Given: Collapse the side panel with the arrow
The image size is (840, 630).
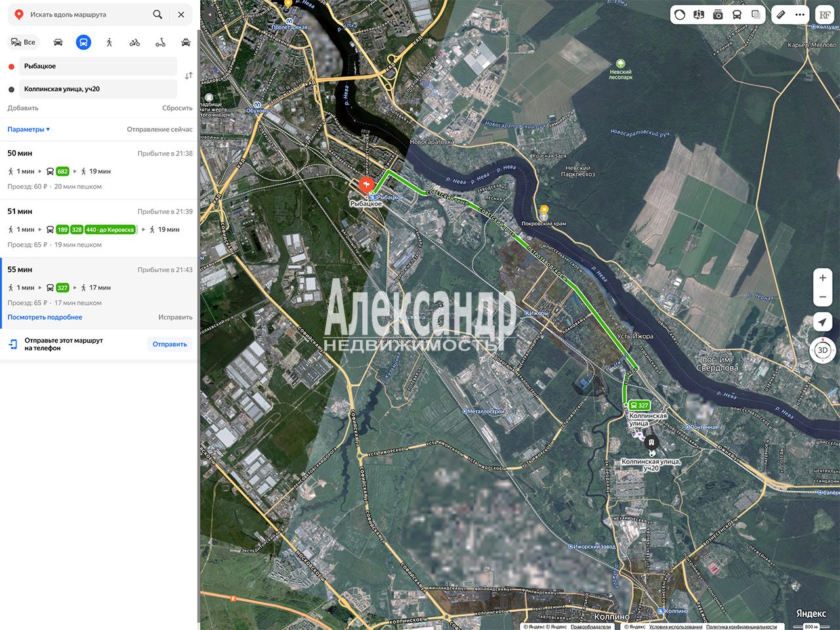Looking at the screenshot, I should point(210,14).
